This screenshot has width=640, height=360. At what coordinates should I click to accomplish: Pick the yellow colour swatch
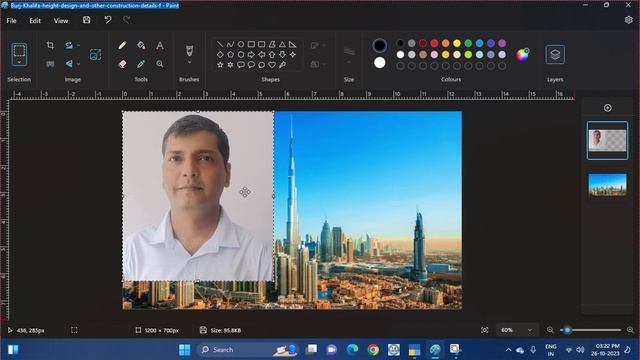pos(457,43)
